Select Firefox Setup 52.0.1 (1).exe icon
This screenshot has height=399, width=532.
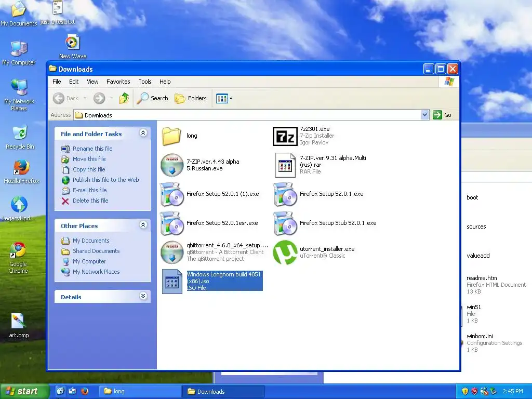tap(172, 194)
